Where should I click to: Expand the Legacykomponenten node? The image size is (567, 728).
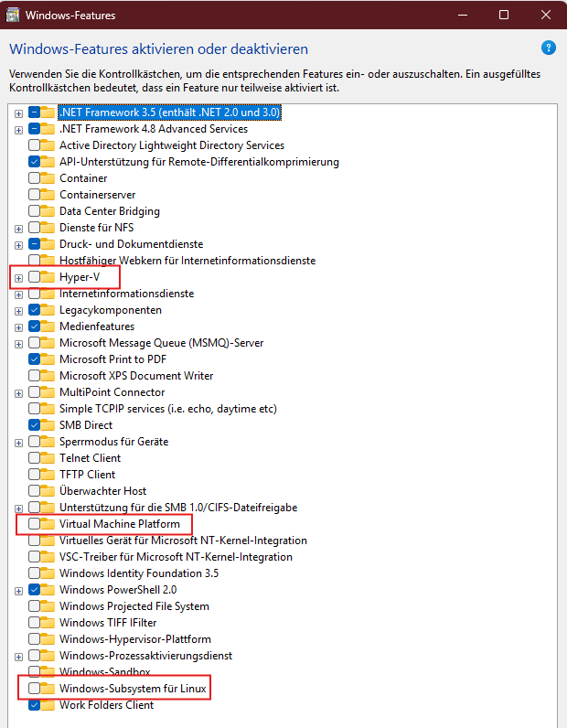[18, 311]
